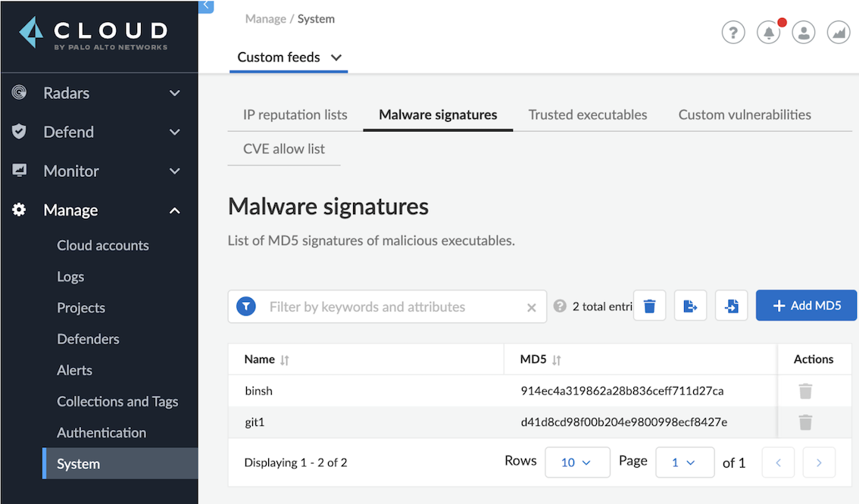
Task: Click the Add MD5 button
Action: (806, 306)
